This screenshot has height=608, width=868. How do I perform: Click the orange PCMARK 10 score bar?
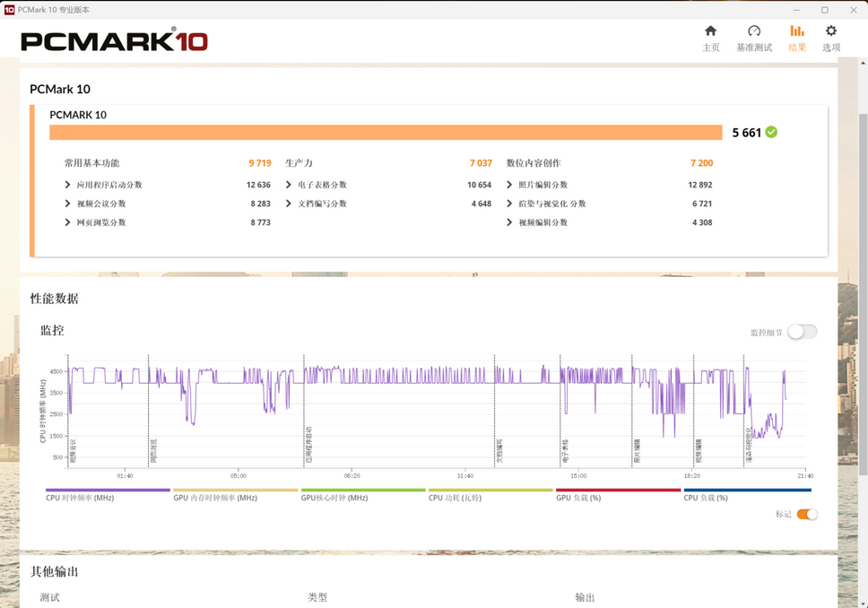coord(386,133)
